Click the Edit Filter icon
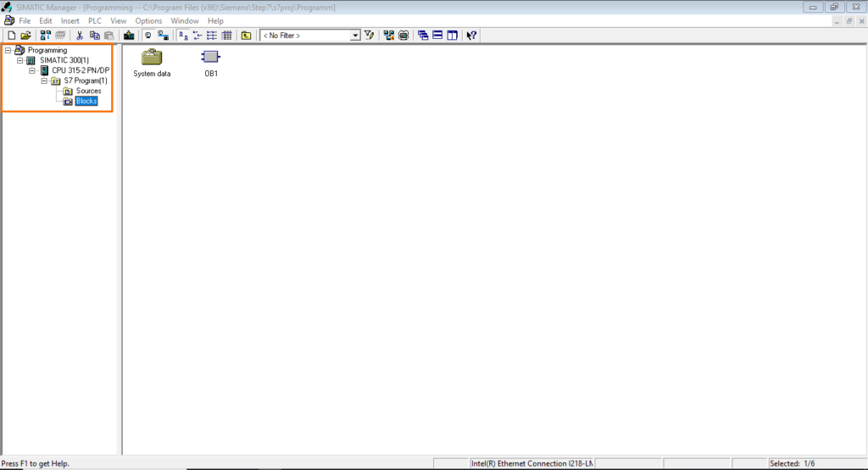Viewport: 868px width, 470px height. click(370, 36)
